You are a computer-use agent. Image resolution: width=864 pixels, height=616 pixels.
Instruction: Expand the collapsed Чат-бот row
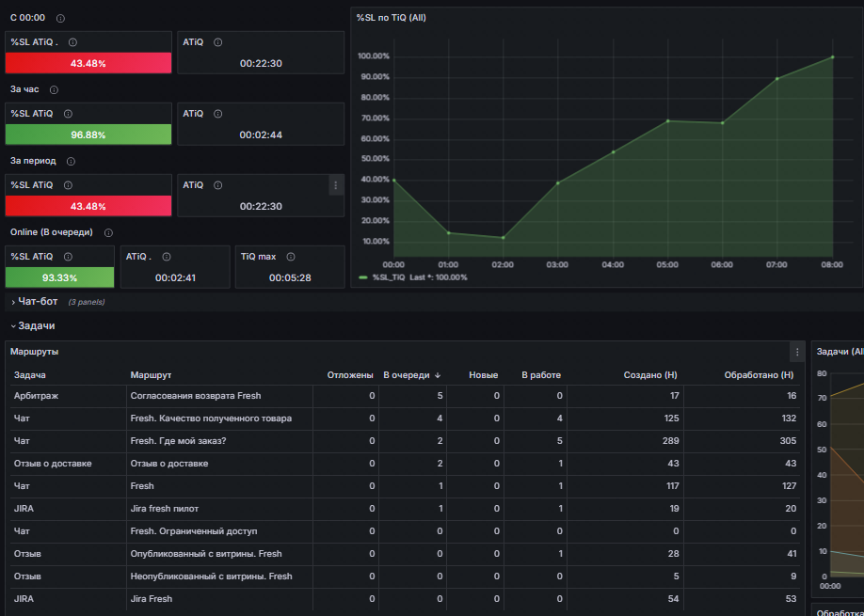[37, 302]
